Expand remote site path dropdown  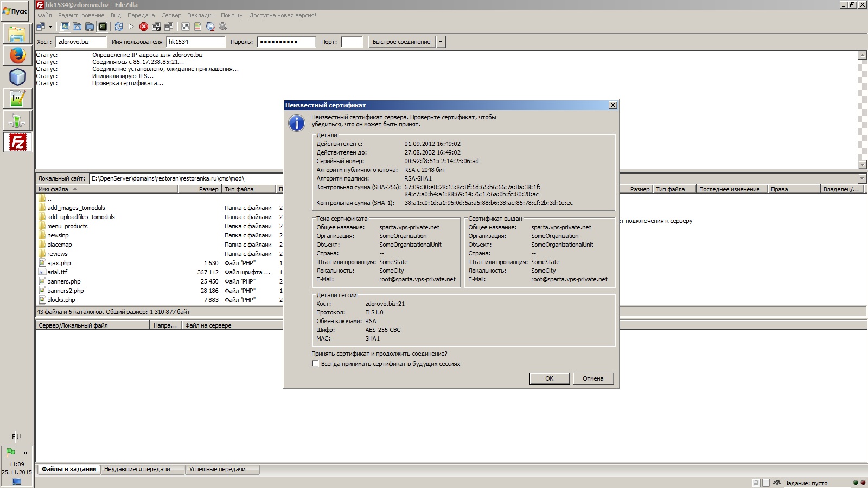tap(862, 178)
